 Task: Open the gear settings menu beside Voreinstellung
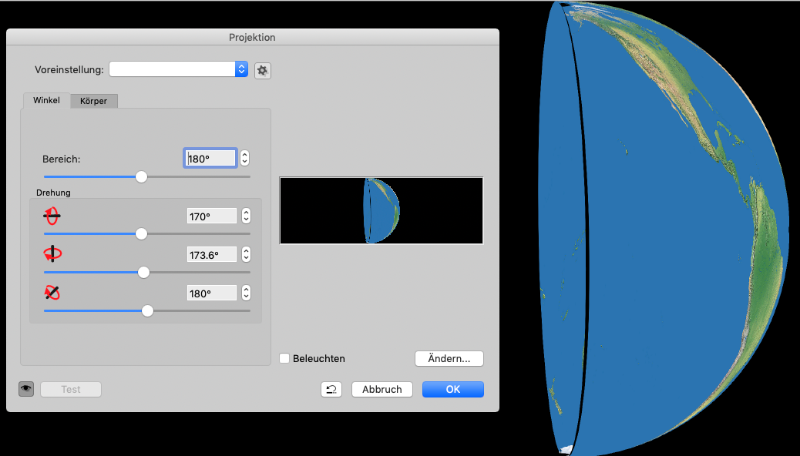click(x=263, y=70)
